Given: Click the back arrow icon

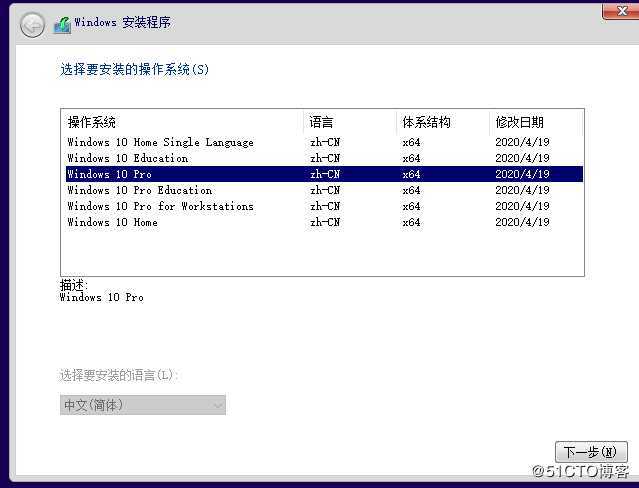Looking at the screenshot, I should coord(32,25).
